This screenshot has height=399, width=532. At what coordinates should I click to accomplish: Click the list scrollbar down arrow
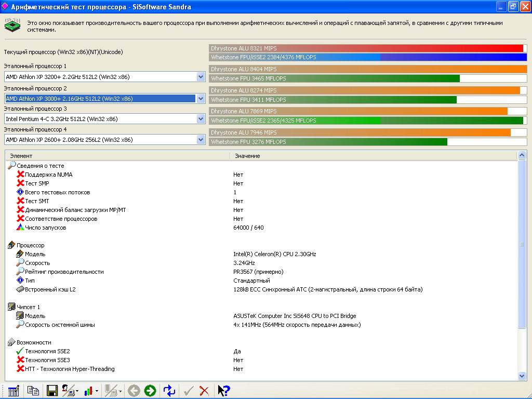(x=522, y=376)
